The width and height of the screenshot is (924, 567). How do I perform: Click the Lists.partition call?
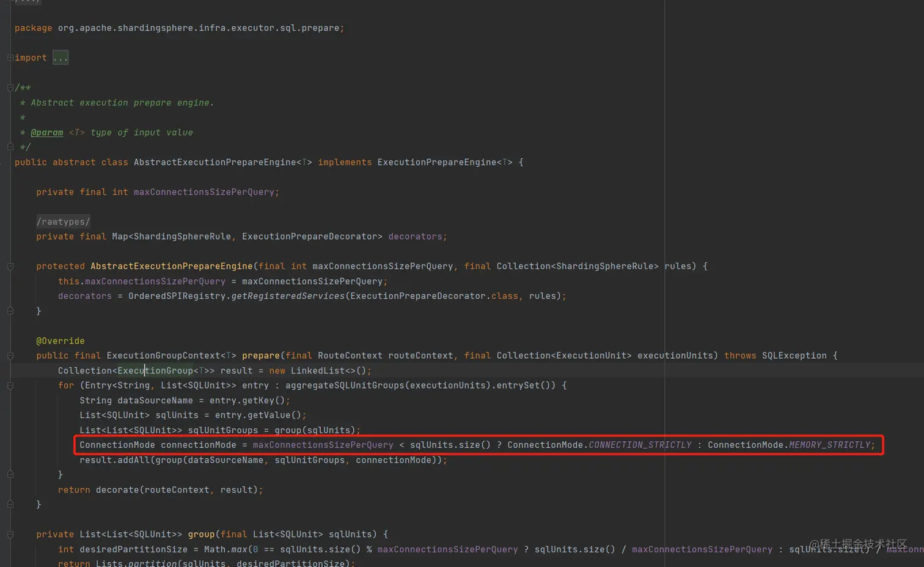click(136, 563)
